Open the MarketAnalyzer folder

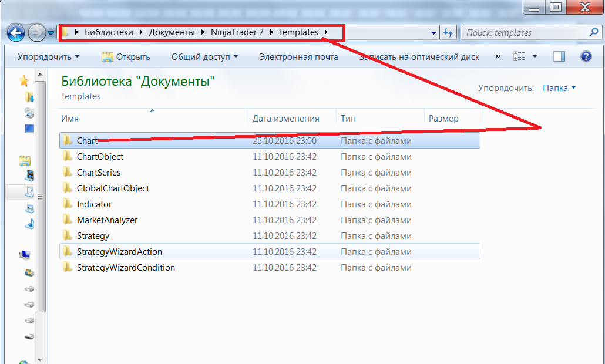tap(107, 220)
